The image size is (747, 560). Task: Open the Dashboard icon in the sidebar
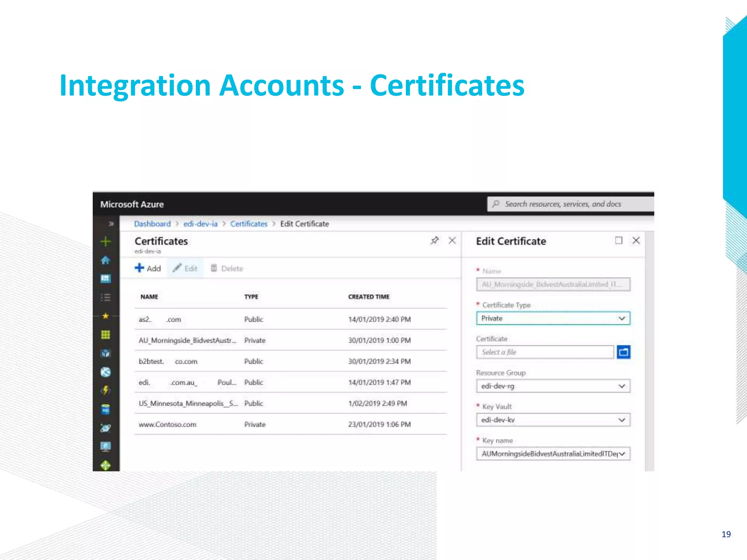click(x=105, y=279)
